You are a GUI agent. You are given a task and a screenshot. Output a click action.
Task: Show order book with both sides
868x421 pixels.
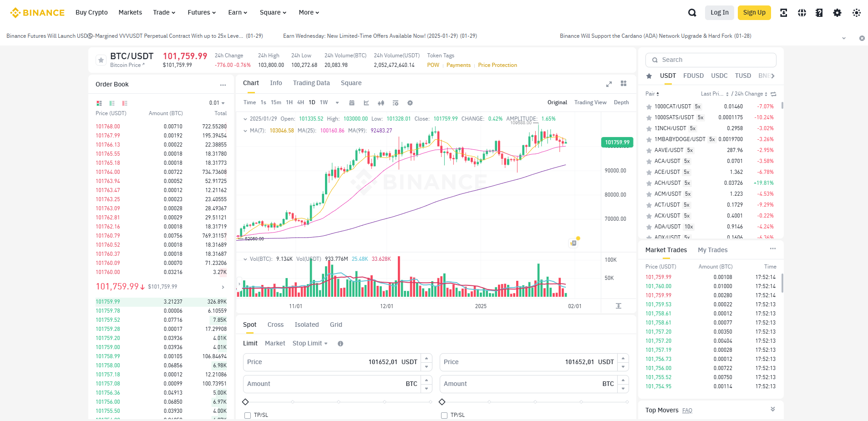click(99, 103)
